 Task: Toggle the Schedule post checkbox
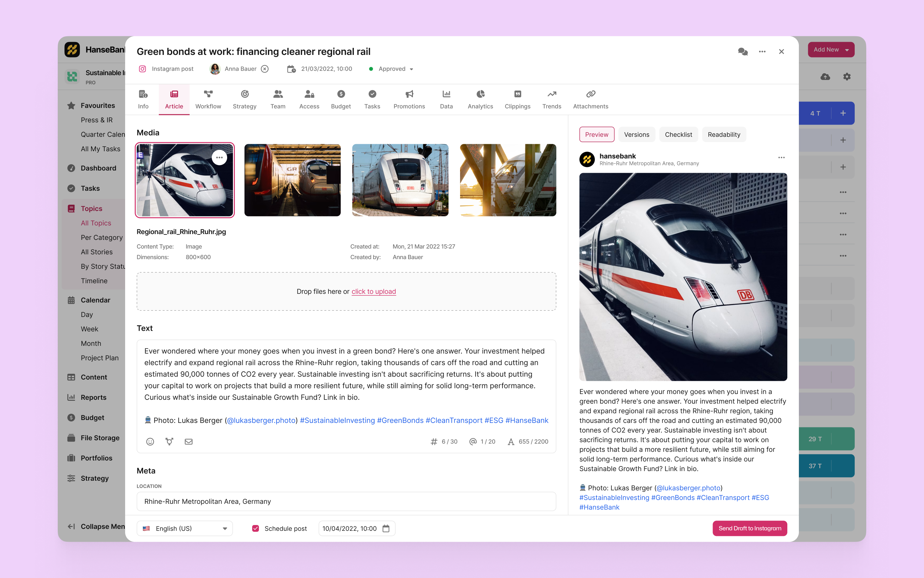click(x=255, y=528)
